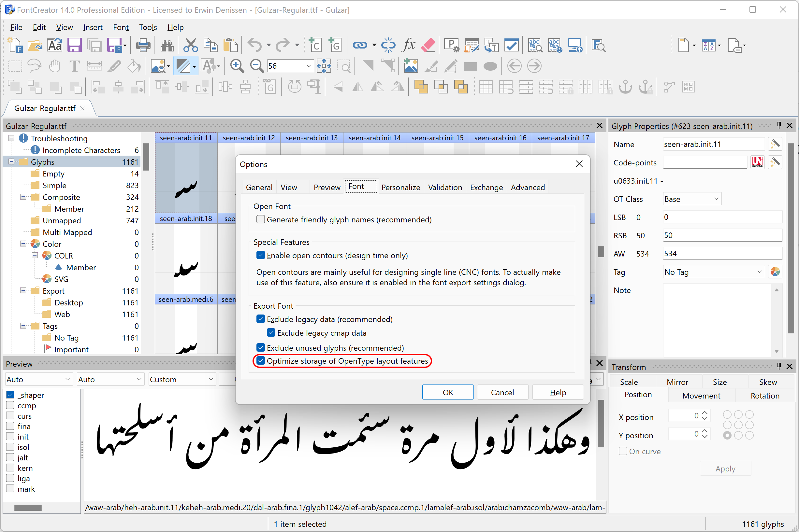Select the Hand pan tool
The height and width of the screenshot is (532, 799).
(x=55, y=66)
